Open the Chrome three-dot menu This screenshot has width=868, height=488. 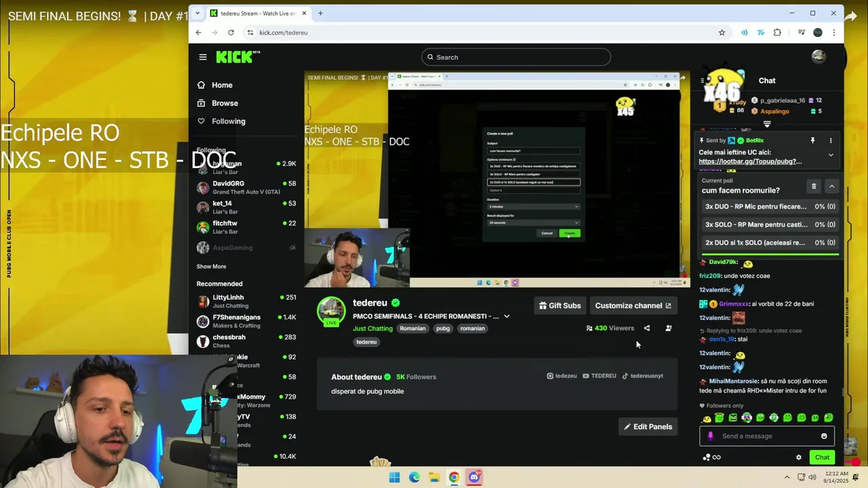pos(833,33)
